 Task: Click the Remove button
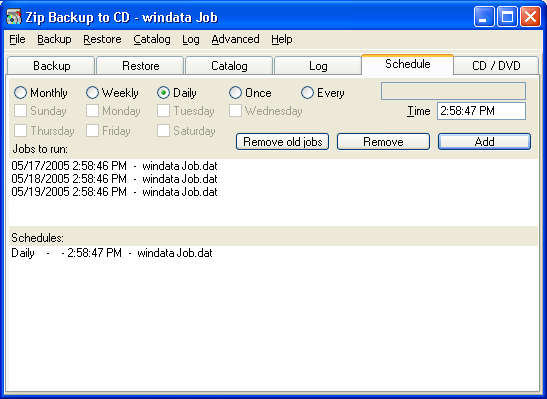[x=383, y=142]
